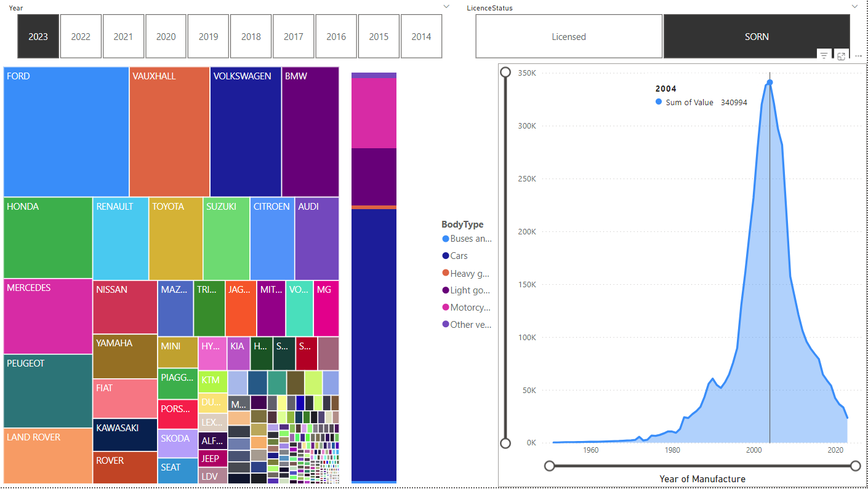Click right handle of Year of Manufacture slider
Image resolution: width=868 pixels, height=489 pixels.
coord(855,466)
